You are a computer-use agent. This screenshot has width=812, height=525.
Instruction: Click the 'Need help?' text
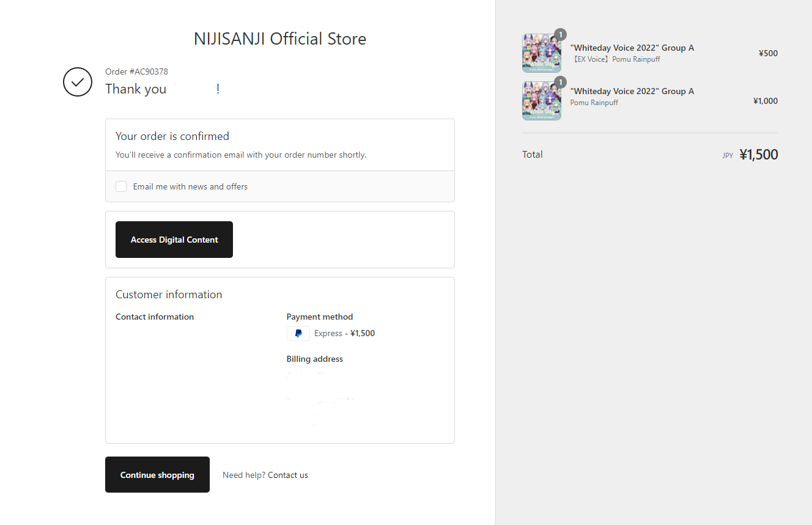(x=244, y=475)
